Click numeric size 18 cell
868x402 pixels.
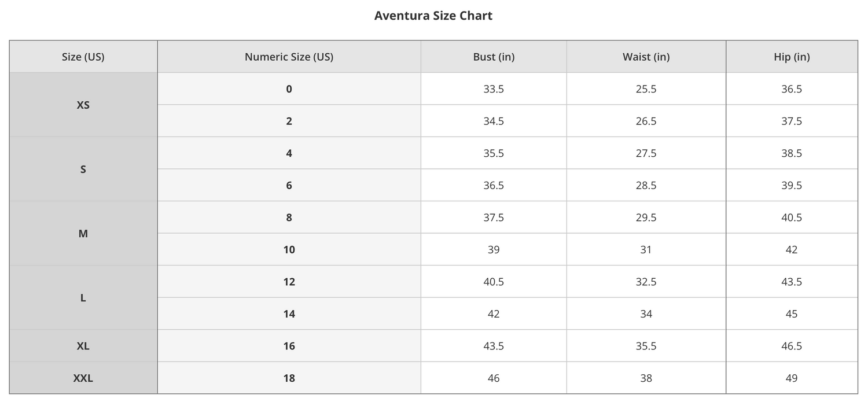click(x=289, y=378)
